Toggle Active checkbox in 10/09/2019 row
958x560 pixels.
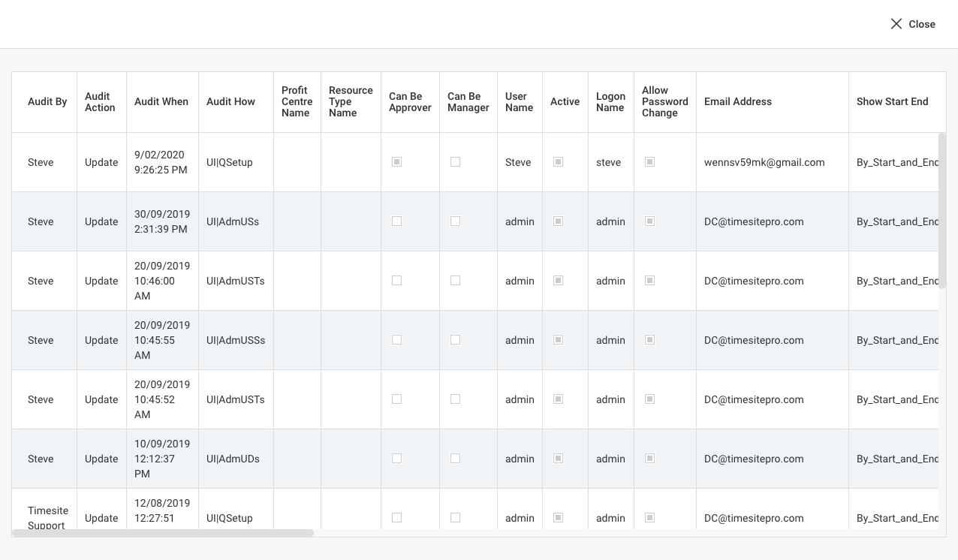tap(558, 459)
